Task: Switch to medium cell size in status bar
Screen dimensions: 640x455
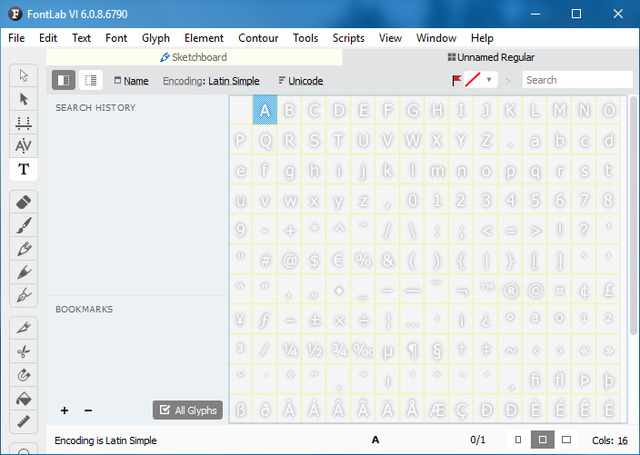Action: (542, 440)
